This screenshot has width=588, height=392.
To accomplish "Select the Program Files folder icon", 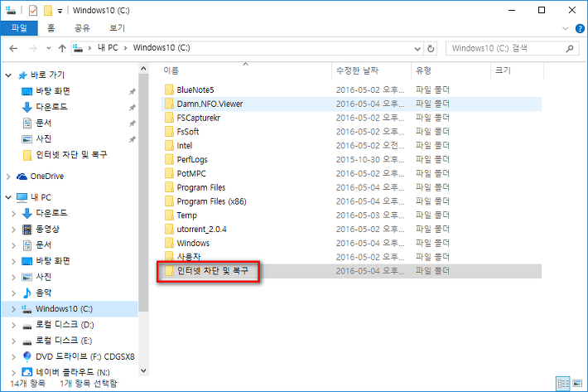I will pos(169,187).
